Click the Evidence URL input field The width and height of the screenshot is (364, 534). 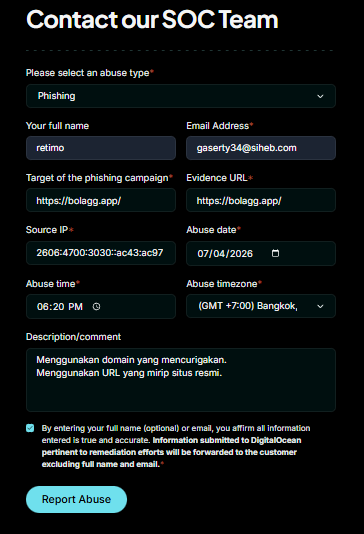click(261, 200)
